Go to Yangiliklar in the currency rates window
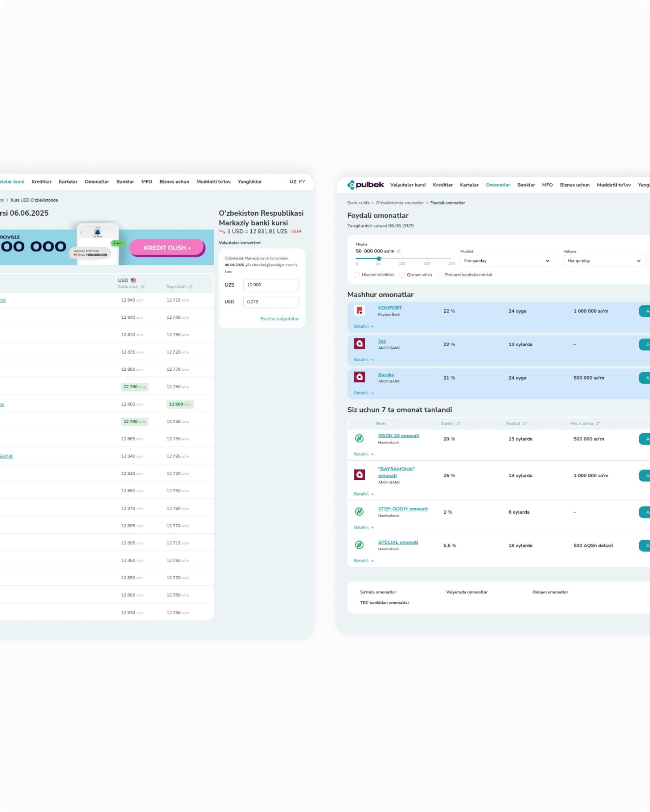The width and height of the screenshot is (650, 812). coord(250,182)
